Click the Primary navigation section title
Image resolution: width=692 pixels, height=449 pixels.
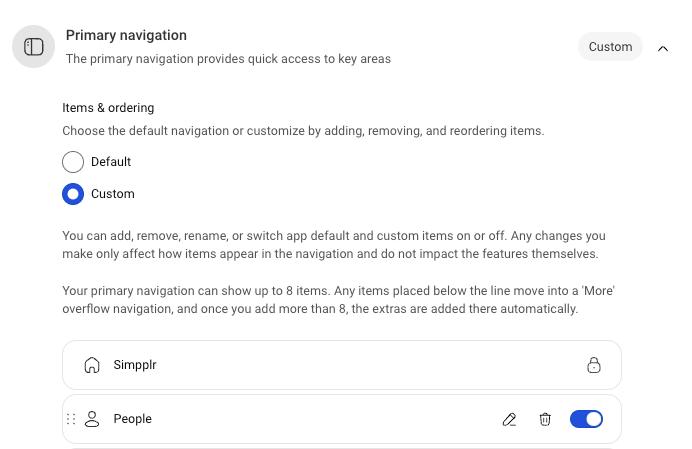pyautogui.click(x=126, y=36)
